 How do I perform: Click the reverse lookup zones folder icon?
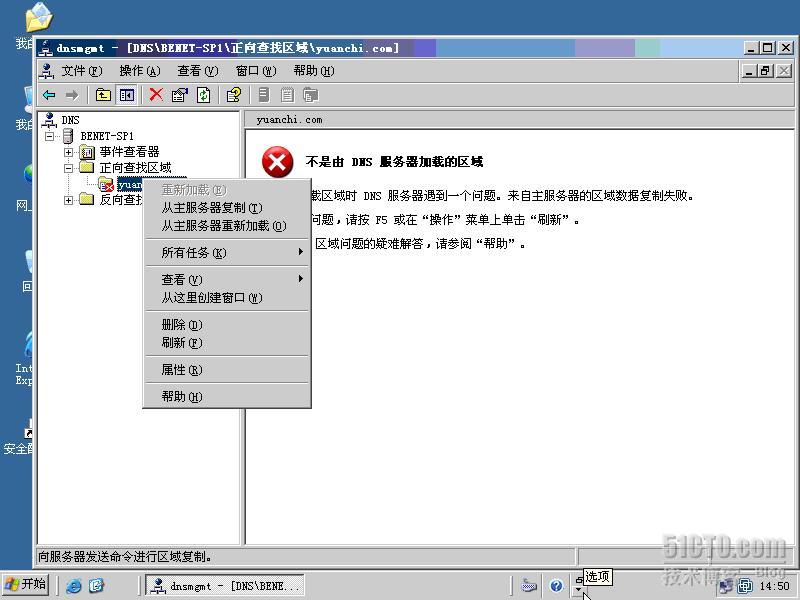pos(87,199)
